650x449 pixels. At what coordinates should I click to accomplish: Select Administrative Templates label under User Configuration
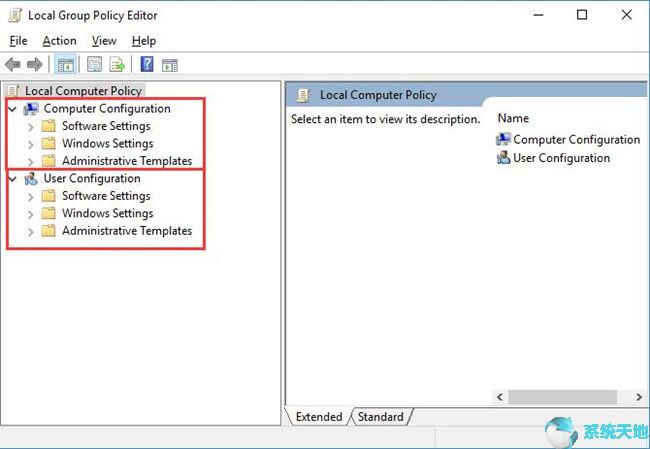127,231
